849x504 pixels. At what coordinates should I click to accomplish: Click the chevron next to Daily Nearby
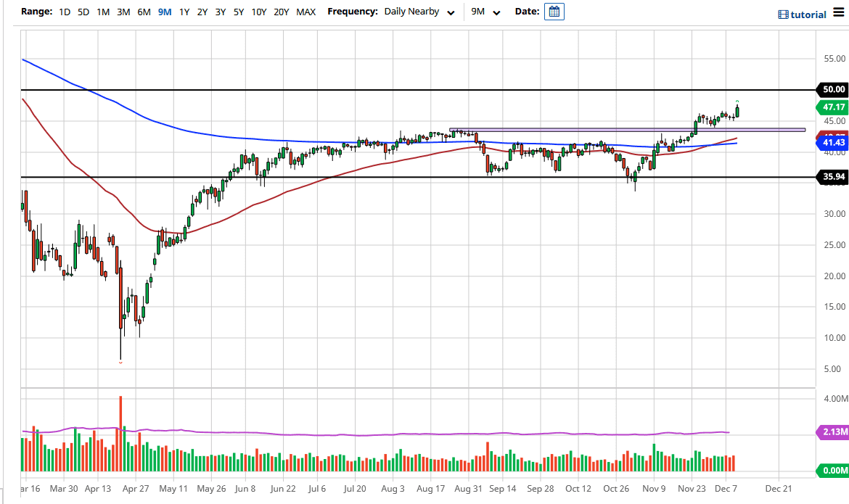[451, 12]
